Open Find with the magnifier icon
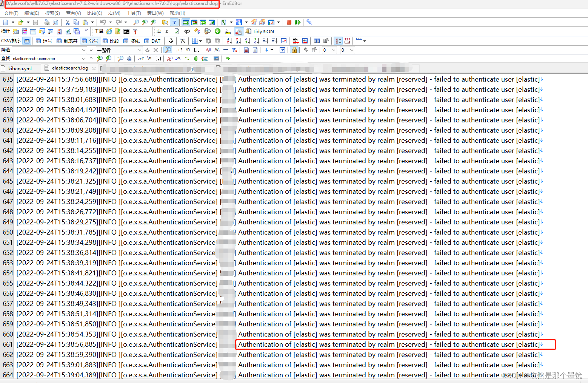The image size is (588, 383). coord(136,22)
